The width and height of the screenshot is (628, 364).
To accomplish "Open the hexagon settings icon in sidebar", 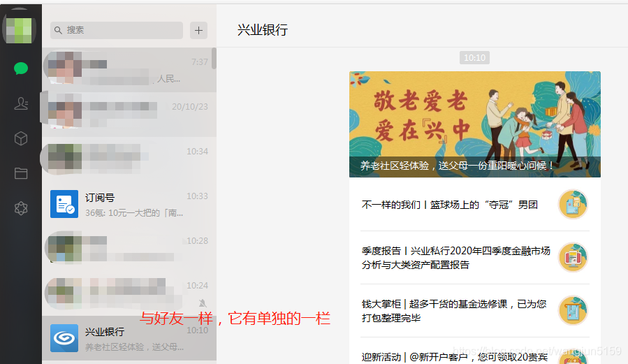I will (21, 208).
